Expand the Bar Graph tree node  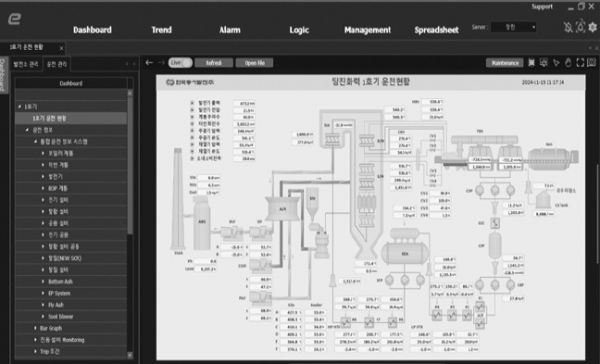(x=35, y=328)
